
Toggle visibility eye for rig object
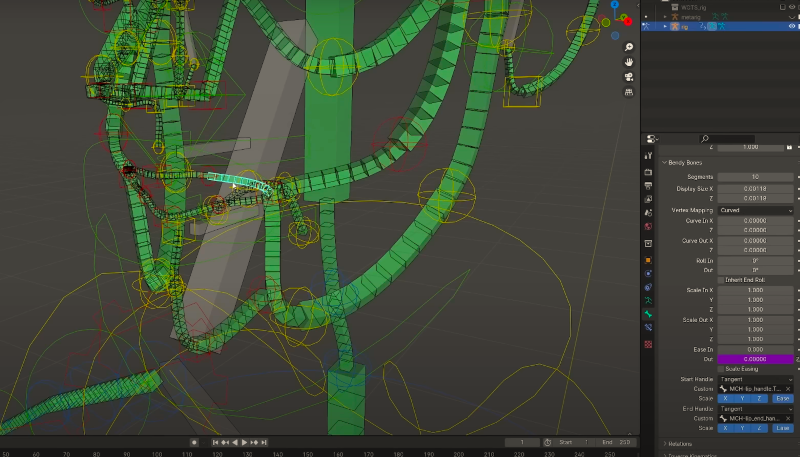coord(792,27)
